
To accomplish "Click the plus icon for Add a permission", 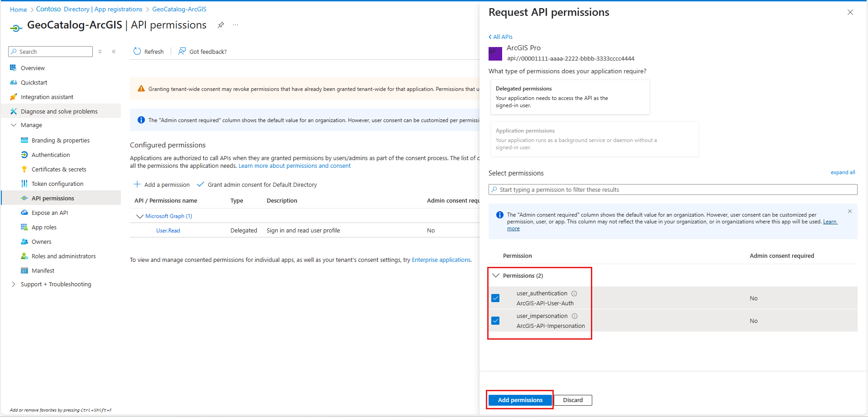I will click(x=137, y=185).
